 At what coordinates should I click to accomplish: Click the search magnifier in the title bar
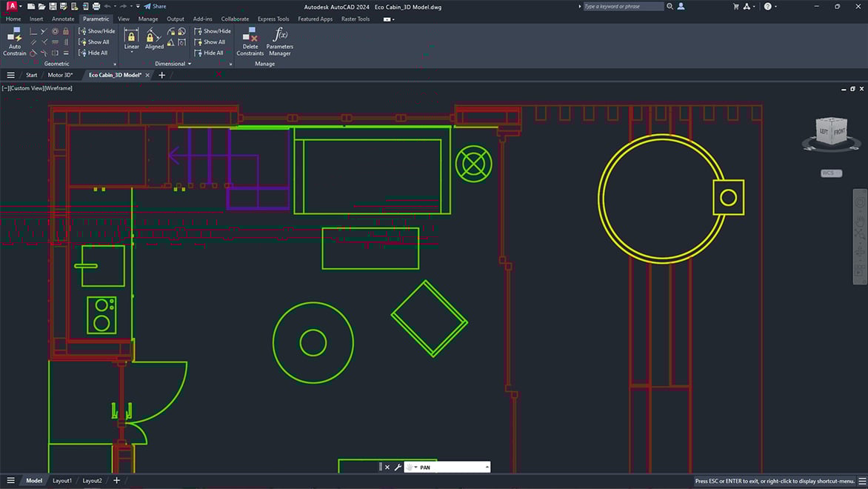point(670,6)
